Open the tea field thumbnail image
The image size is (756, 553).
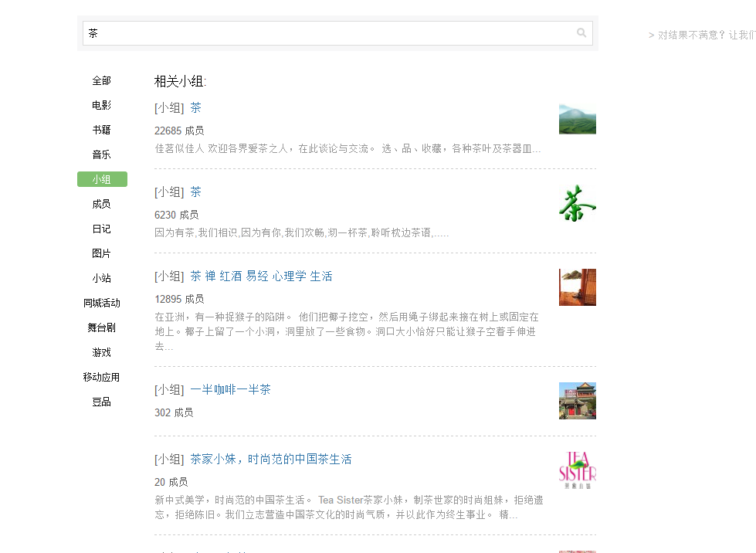point(577,119)
